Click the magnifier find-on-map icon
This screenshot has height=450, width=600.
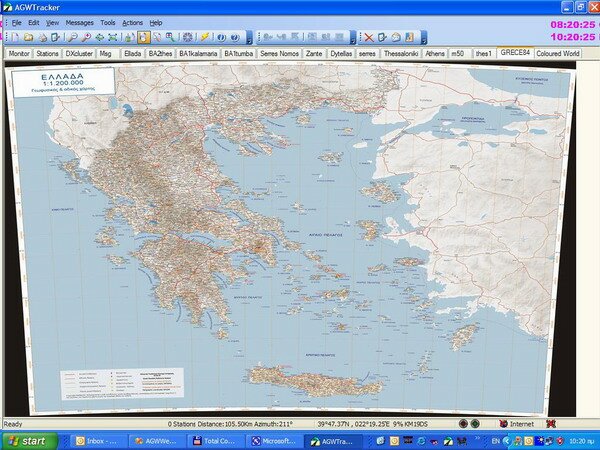[170, 38]
